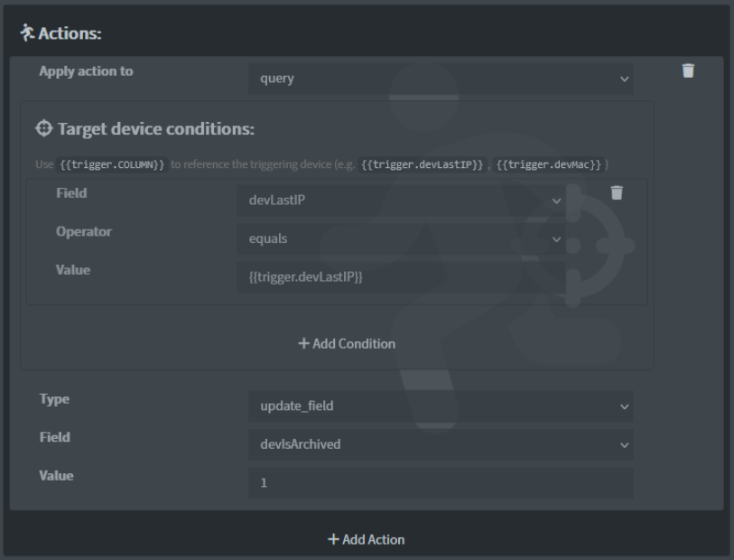Screen dimensions: 734x560
Task: Click the {{trigger.devMac}} example code
Action: point(549,164)
